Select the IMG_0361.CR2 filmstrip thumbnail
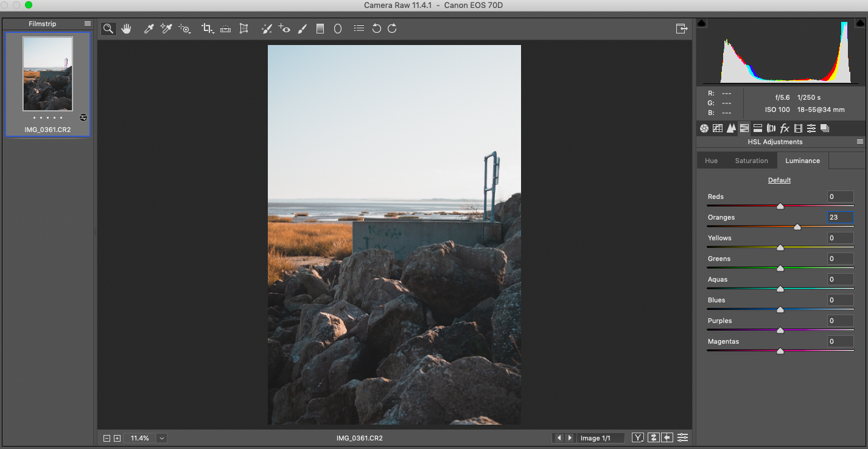Image resolution: width=868 pixels, height=449 pixels. pyautogui.click(x=47, y=74)
